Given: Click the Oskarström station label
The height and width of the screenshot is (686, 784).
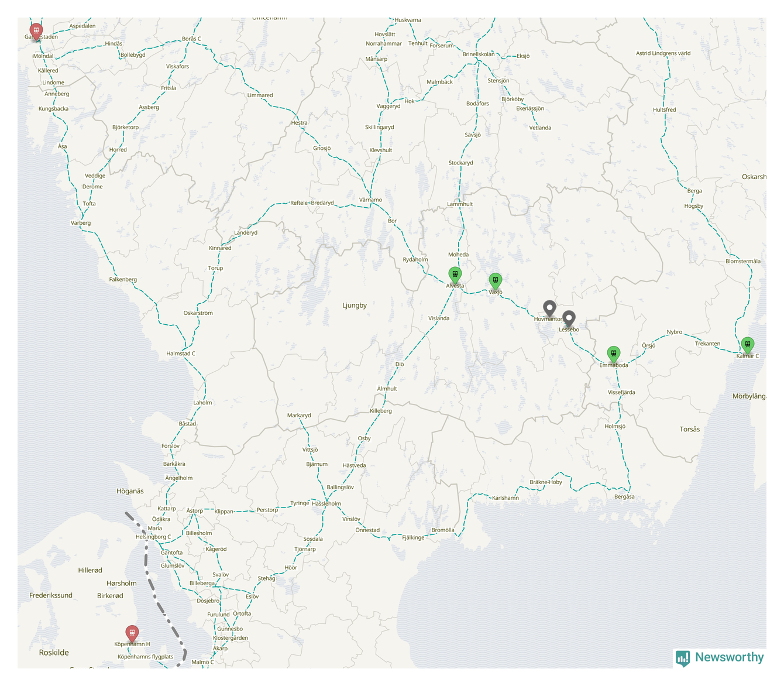Looking at the screenshot, I should pos(198,313).
